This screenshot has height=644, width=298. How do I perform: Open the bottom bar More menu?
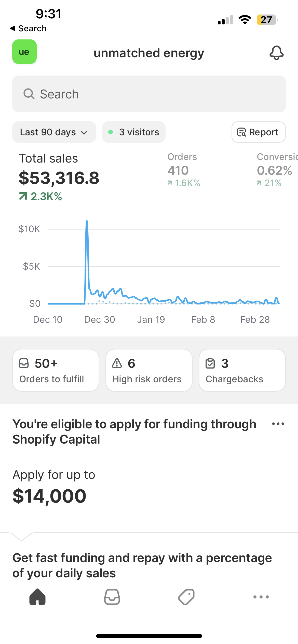click(261, 597)
